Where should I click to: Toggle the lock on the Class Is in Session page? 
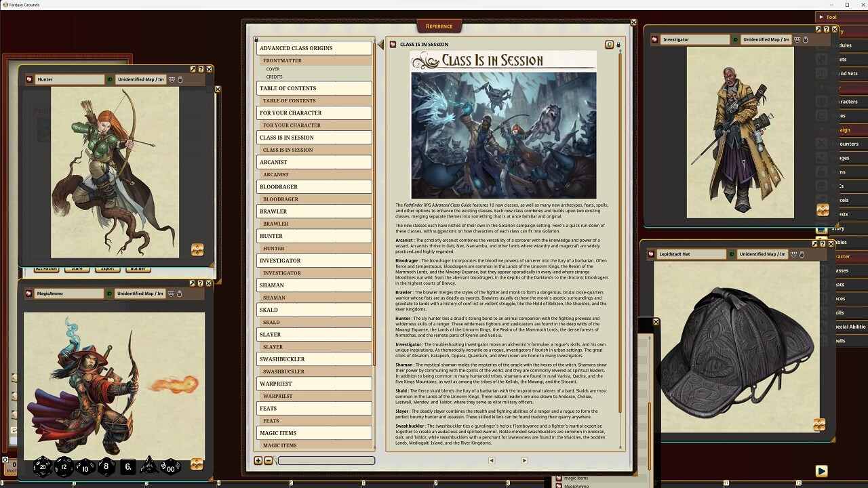click(x=618, y=44)
